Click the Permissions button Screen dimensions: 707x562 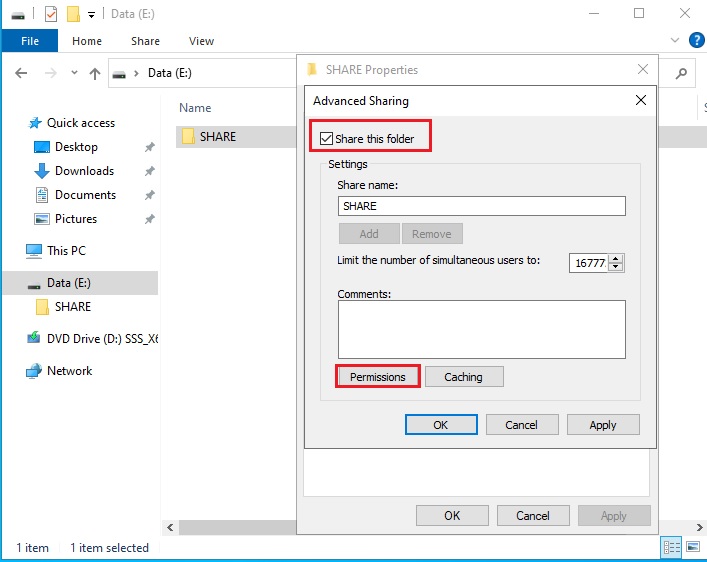pyautogui.click(x=377, y=377)
